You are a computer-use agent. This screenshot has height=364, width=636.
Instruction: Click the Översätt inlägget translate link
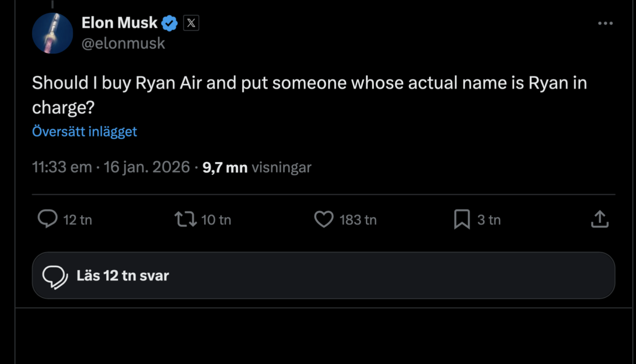click(85, 132)
